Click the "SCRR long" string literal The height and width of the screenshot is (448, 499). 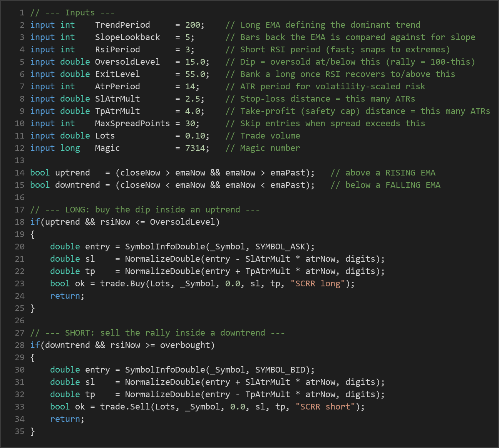tap(318, 284)
